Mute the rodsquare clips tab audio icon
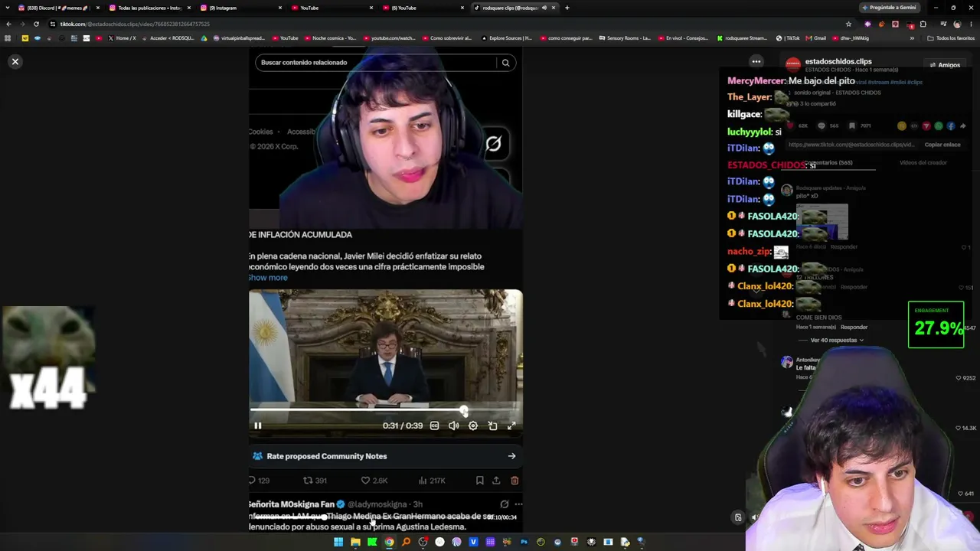The height and width of the screenshot is (551, 980). [544, 8]
